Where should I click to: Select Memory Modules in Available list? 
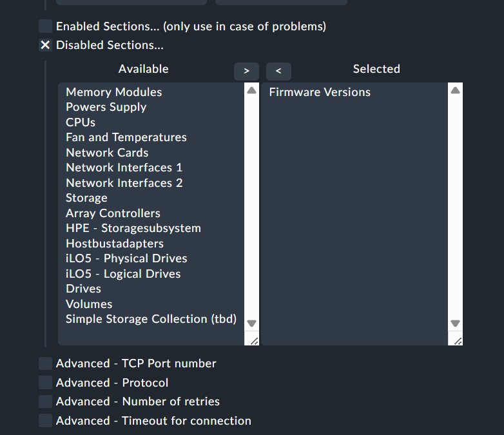(114, 92)
